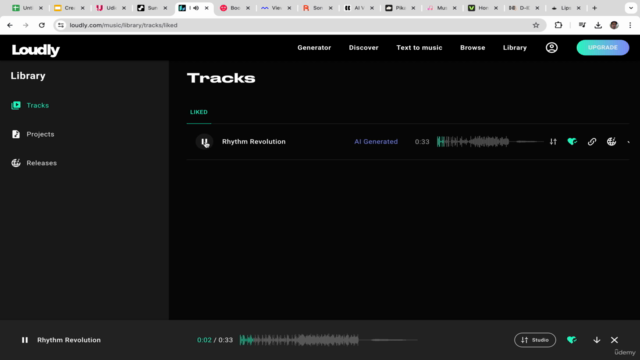Copy link for Rhythm Revolution track
Screen dimensions: 640x360
(592, 142)
